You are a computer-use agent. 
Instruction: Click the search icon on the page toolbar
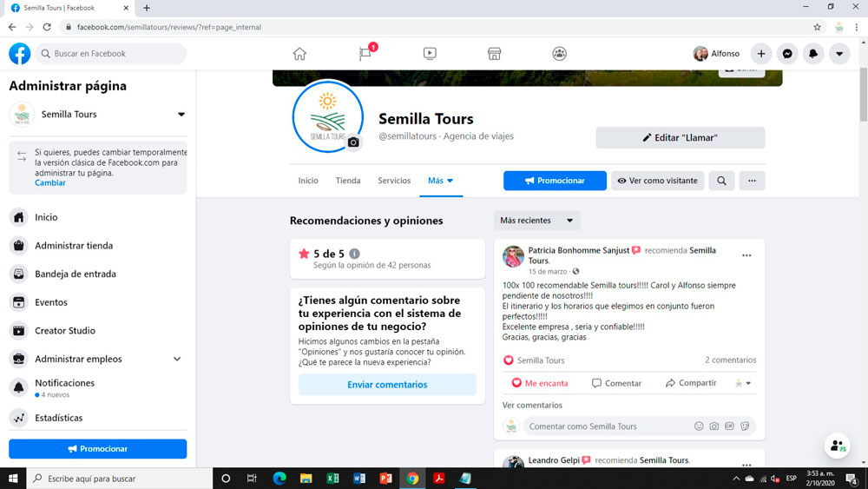722,181
